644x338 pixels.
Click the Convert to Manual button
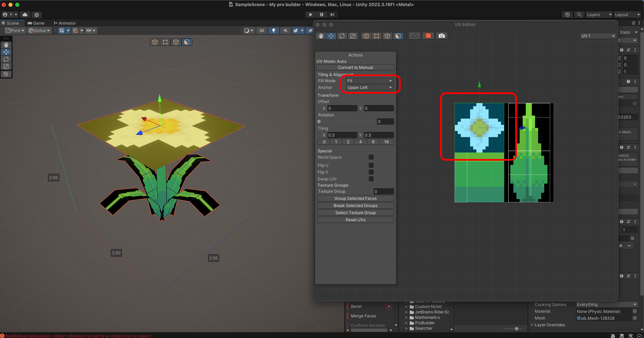[355, 68]
